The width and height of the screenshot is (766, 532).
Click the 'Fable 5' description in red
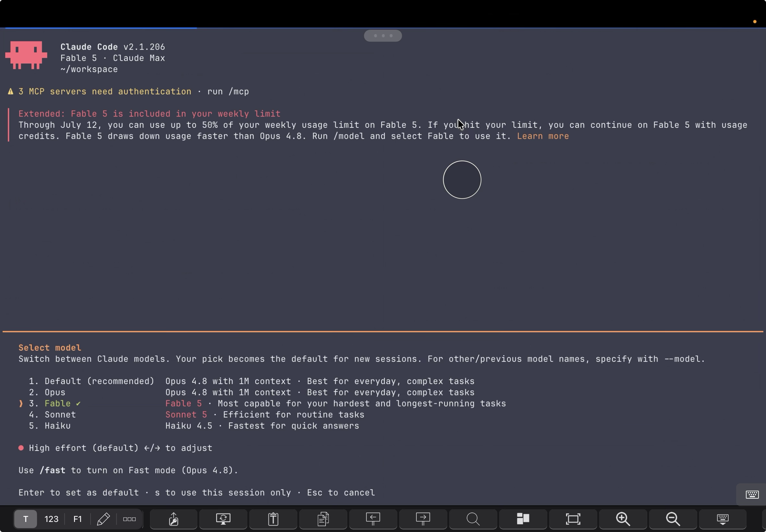coord(184,404)
